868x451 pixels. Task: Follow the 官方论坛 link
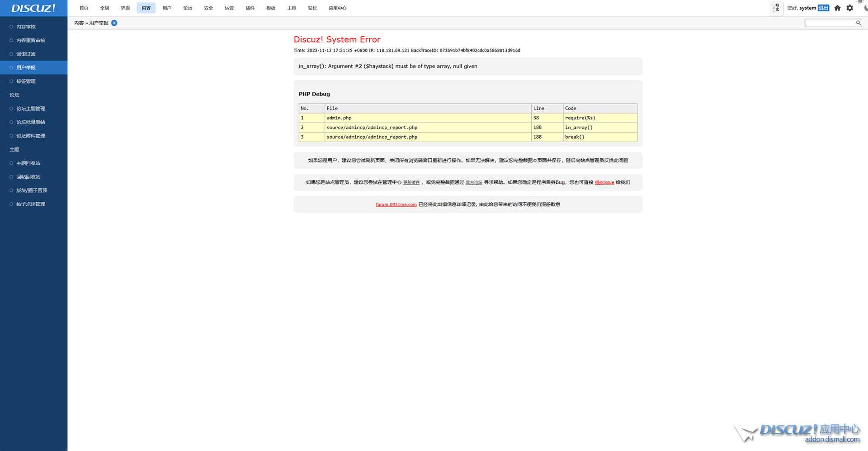(474, 182)
